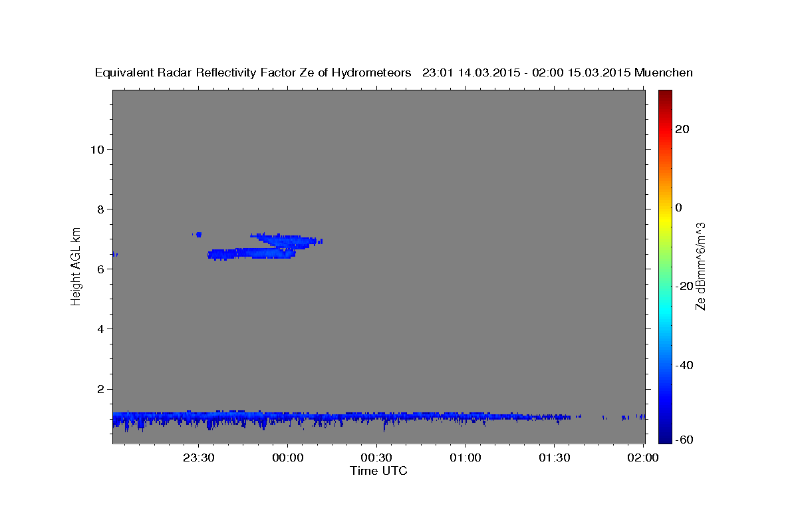This screenshot has width=798, height=532.
Task: Click the 'Ze dBmm^6/m^3' colorbar label
Action: pyautogui.click(x=700, y=266)
